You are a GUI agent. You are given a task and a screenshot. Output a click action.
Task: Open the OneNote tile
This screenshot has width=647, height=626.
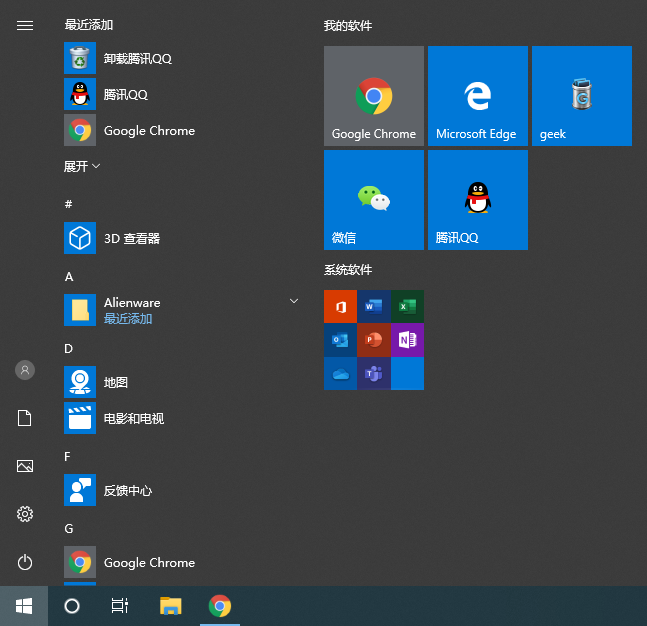point(408,340)
